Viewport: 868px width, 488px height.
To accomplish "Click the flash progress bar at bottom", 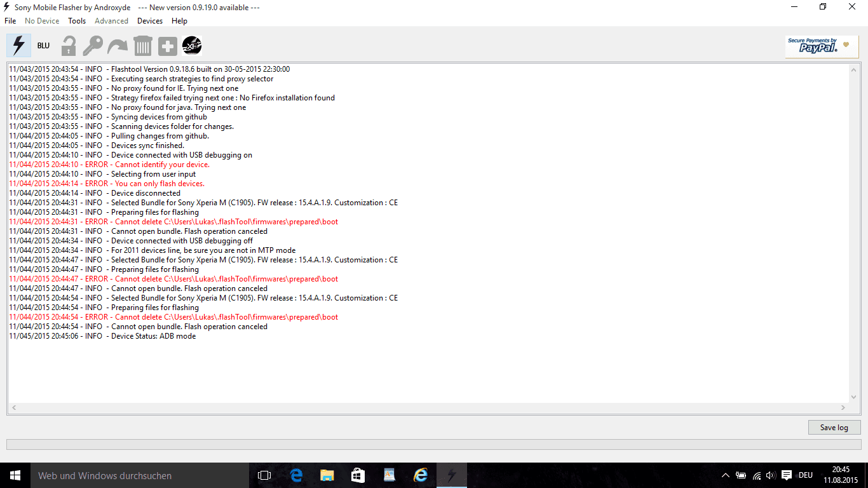I will coord(434,445).
